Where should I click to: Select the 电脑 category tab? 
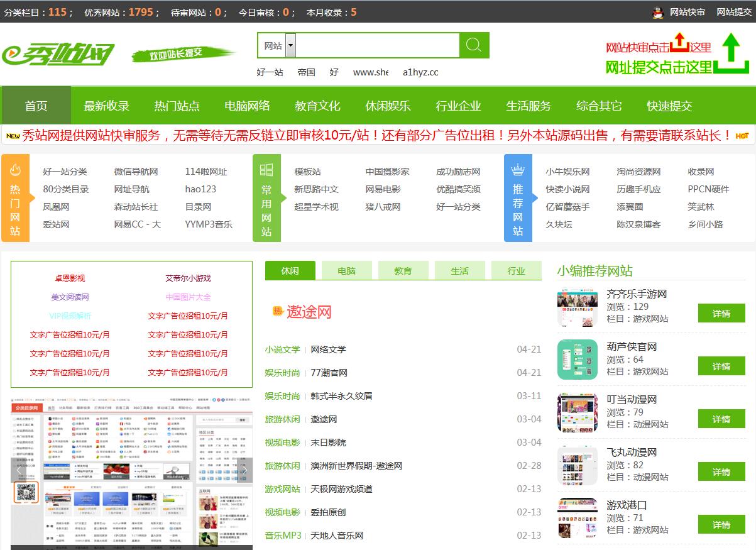tap(346, 270)
